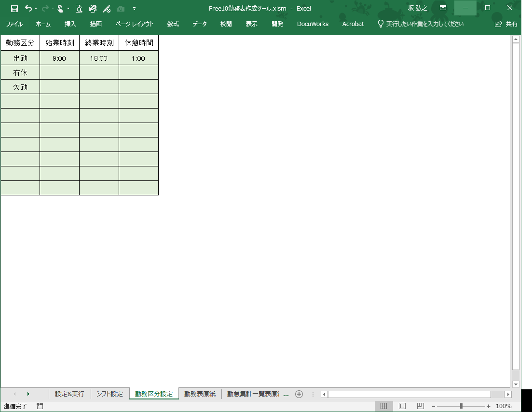
Task: Add a new sheet with plus icon
Action: pos(299,394)
